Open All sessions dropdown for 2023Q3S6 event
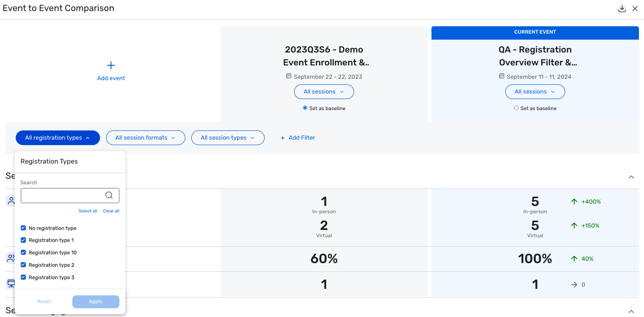Image resolution: width=644 pixels, height=317 pixels. click(x=324, y=92)
